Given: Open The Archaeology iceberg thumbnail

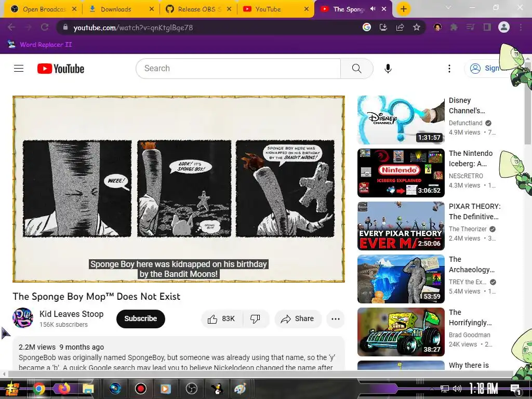Looking at the screenshot, I should point(401,278).
